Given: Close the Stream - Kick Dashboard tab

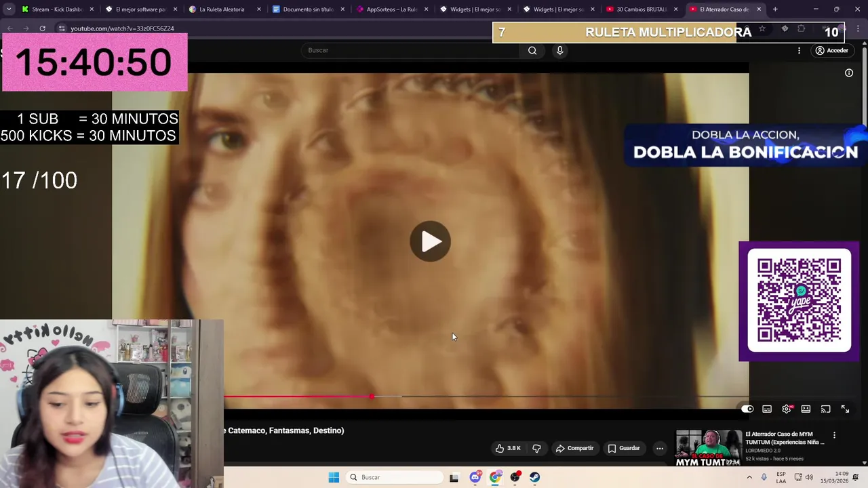Looking at the screenshot, I should pos(92,9).
